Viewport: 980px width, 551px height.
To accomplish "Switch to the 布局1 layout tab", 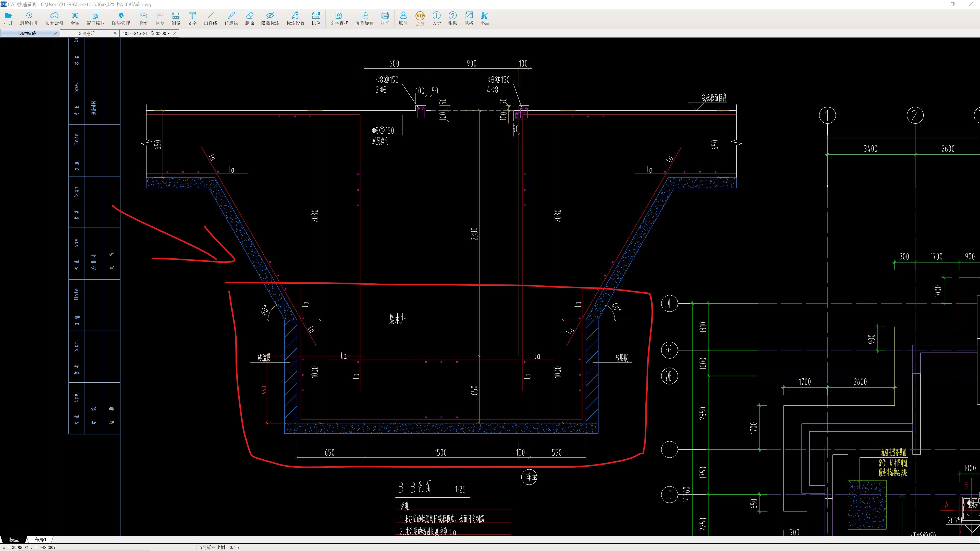I will (x=40, y=540).
